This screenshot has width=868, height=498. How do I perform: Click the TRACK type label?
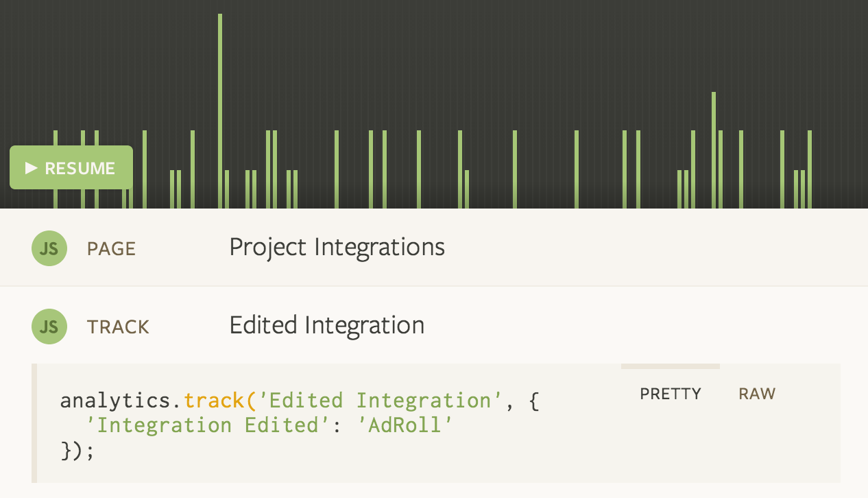[118, 327]
